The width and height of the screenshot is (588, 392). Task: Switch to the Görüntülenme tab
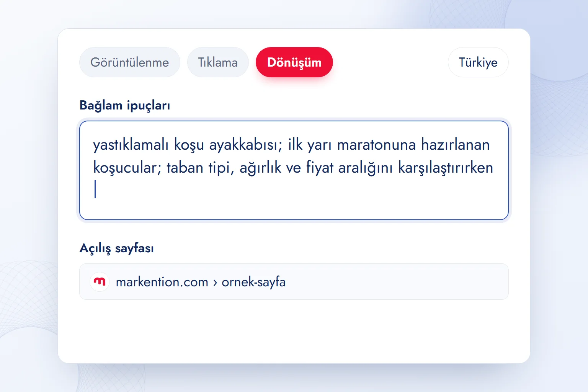click(x=130, y=62)
